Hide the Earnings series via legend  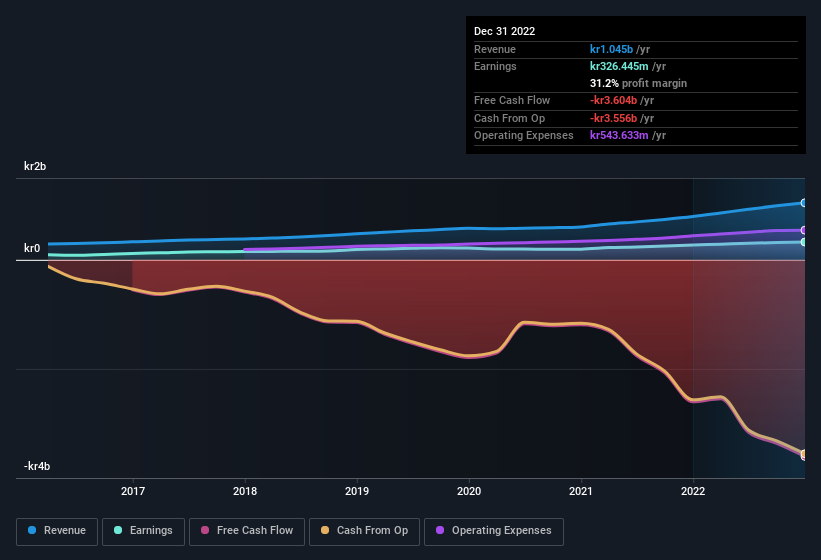coord(144,531)
